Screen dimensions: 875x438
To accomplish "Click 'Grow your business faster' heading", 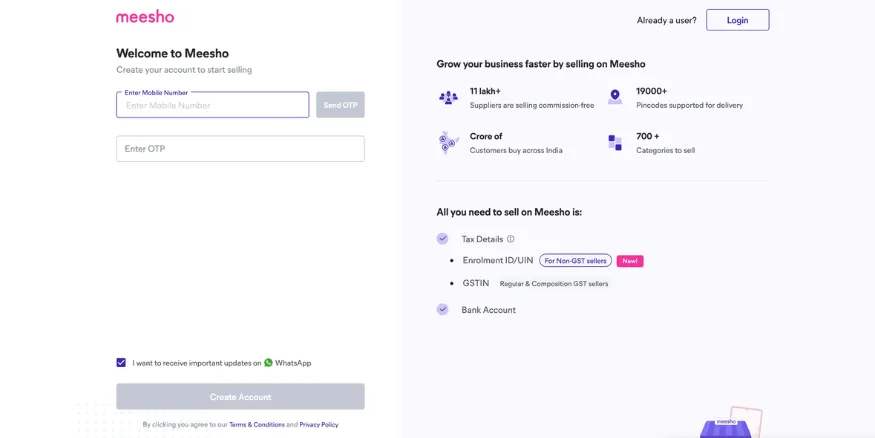I will (x=541, y=64).
